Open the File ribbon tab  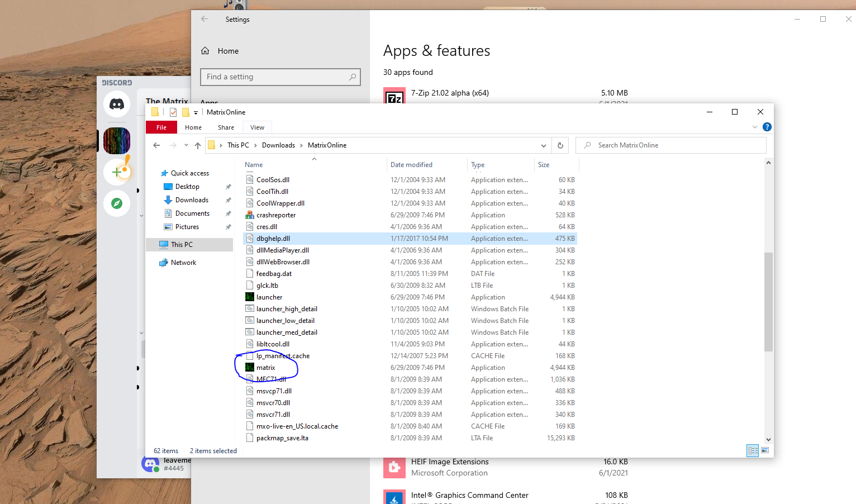tap(161, 127)
